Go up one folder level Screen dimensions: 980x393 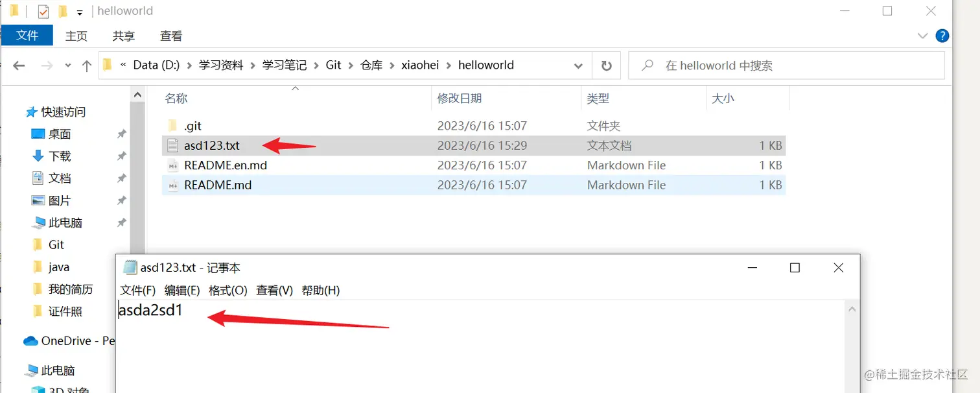[x=87, y=65]
